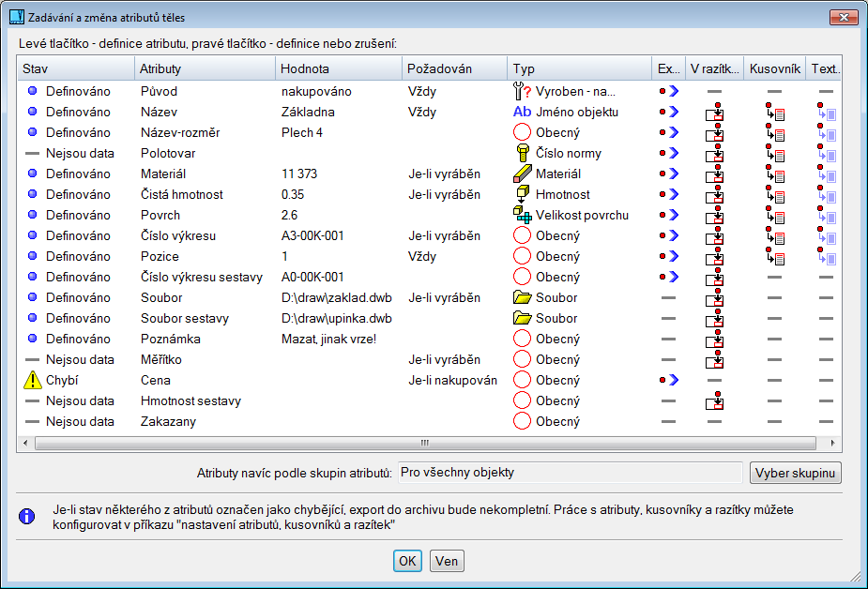Select the Čistá hmotnost attribute
This screenshot has width=868, height=589.
(181, 194)
